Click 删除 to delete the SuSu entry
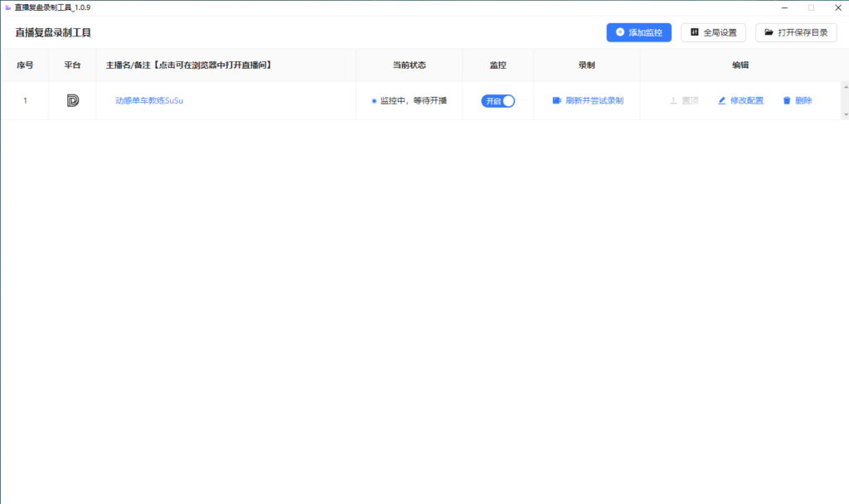 point(802,100)
